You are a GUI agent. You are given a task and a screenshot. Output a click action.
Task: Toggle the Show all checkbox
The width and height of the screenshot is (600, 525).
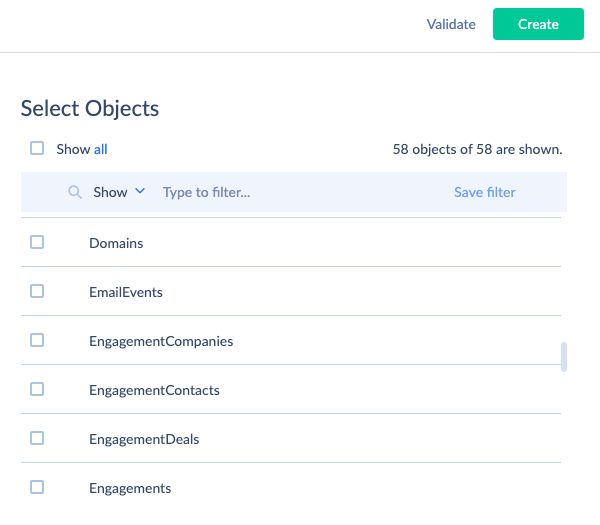tap(37, 148)
